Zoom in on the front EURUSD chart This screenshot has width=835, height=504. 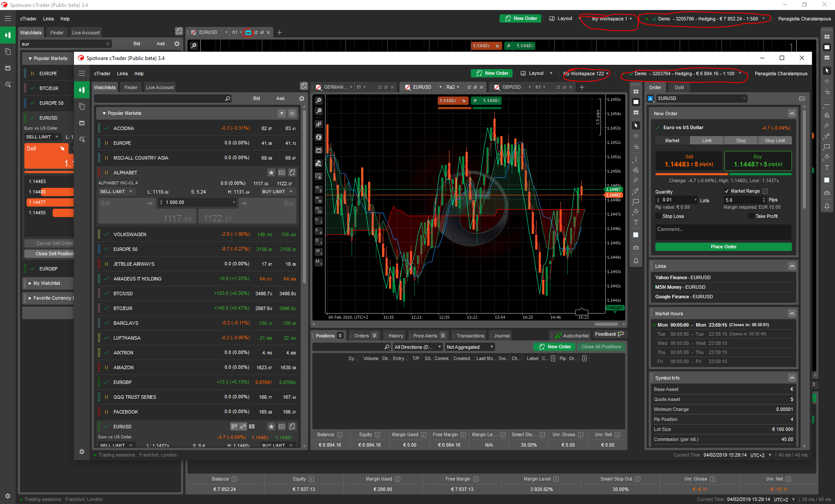pyautogui.click(x=319, y=100)
